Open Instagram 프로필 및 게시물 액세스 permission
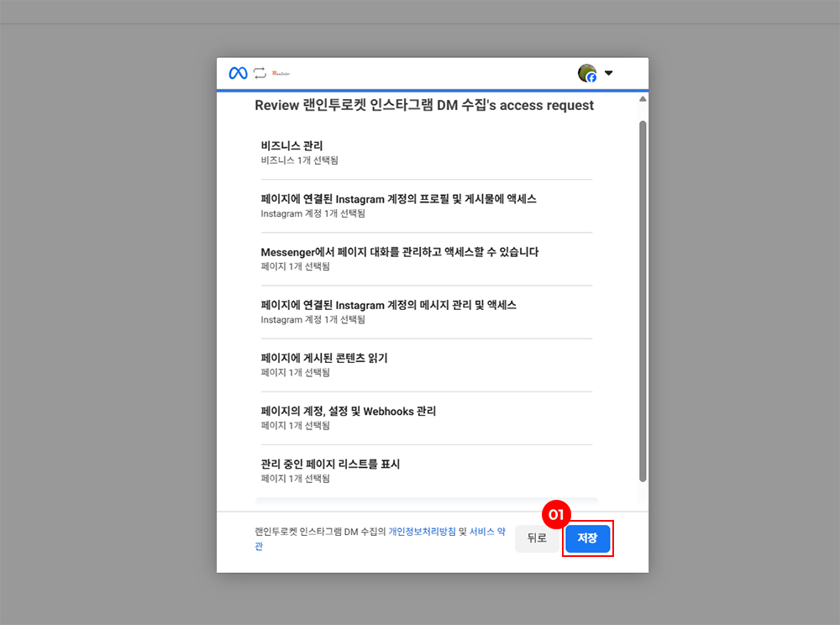The width and height of the screenshot is (840, 625). point(426,206)
